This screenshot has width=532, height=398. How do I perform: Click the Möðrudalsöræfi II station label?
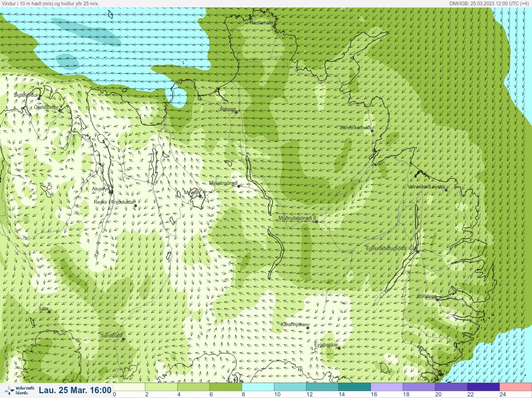click(297, 219)
